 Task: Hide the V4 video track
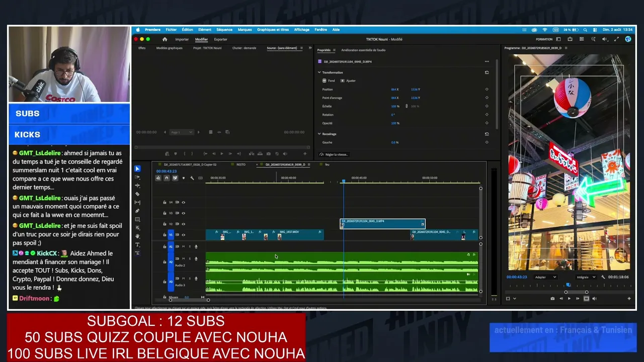pos(183,203)
